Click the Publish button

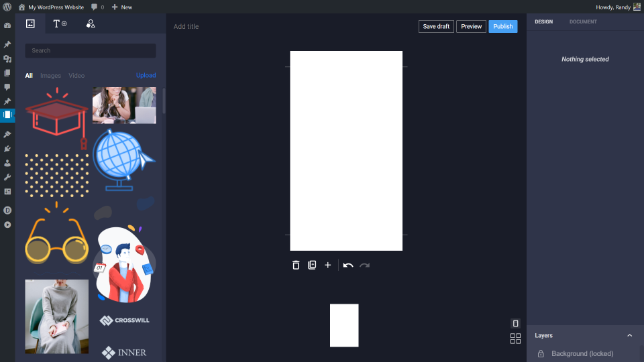coord(502,26)
